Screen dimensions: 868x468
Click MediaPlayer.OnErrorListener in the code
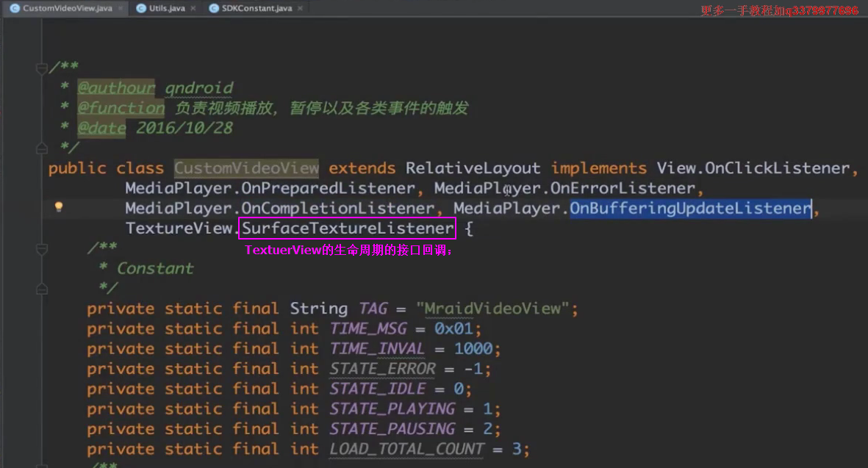tap(564, 188)
